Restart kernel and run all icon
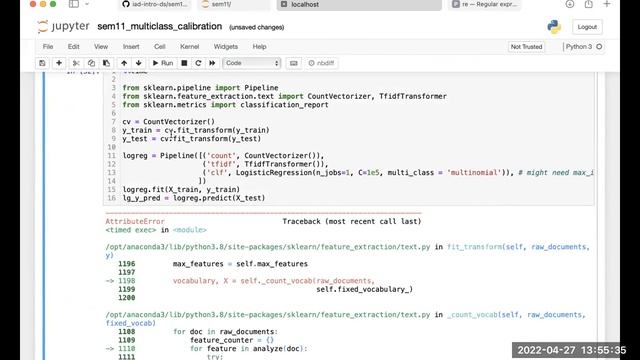 pyautogui.click(x=212, y=63)
